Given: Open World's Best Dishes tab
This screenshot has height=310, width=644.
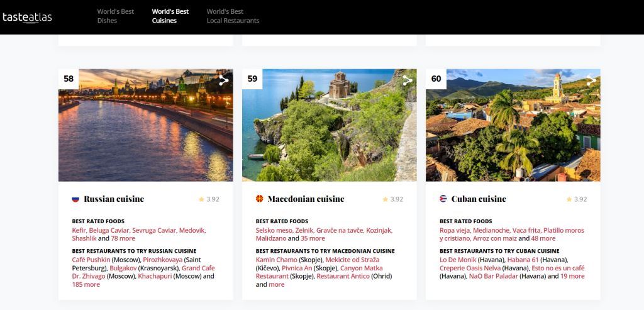Looking at the screenshot, I should pos(116,16).
